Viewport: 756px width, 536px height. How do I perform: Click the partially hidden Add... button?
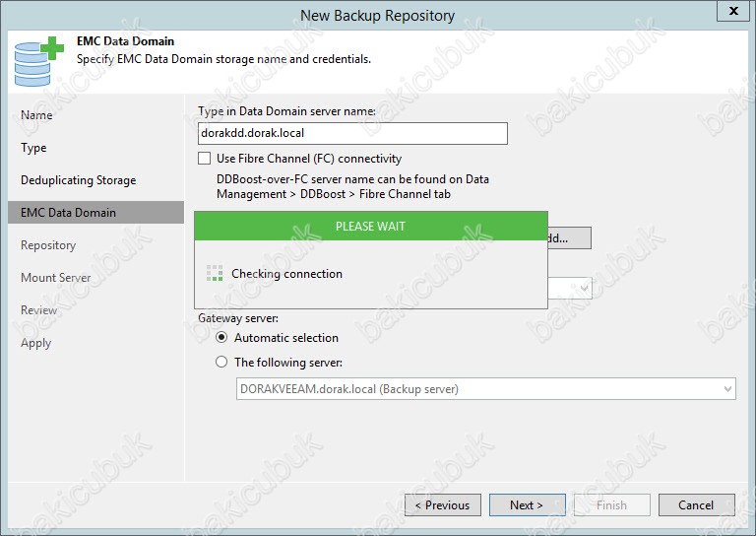click(569, 238)
